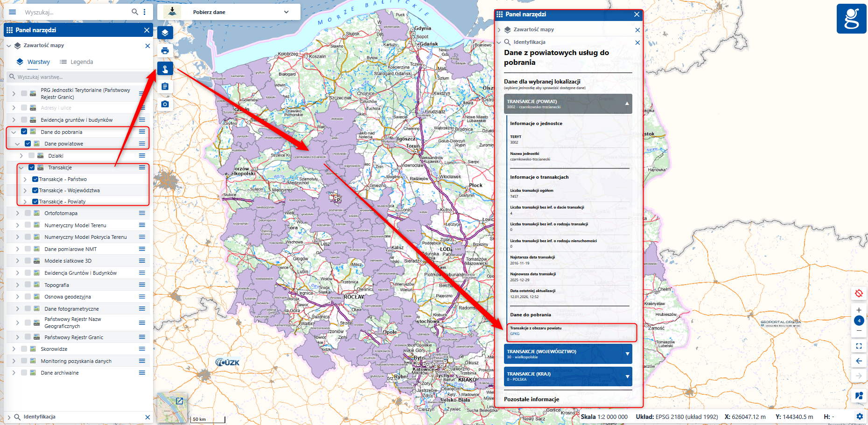The width and height of the screenshot is (868, 425).
Task: Open the Pobierz dane dropdown
Action: (x=286, y=12)
